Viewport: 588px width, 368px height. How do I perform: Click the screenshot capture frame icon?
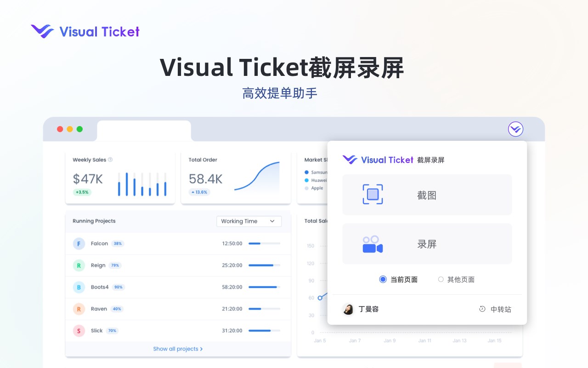[x=373, y=194]
